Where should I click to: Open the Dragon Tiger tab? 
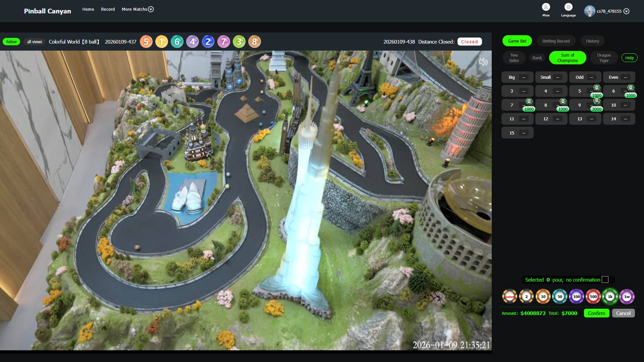tap(603, 58)
